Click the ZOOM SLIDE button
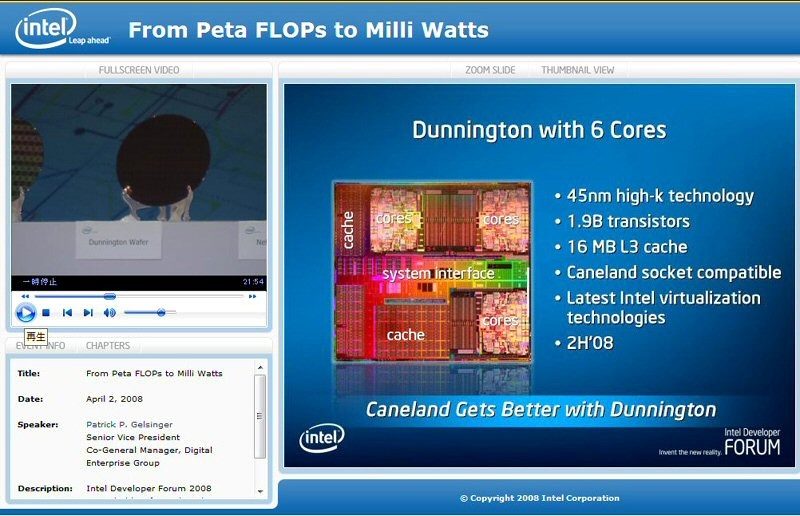This screenshot has width=800, height=516. coord(490,70)
